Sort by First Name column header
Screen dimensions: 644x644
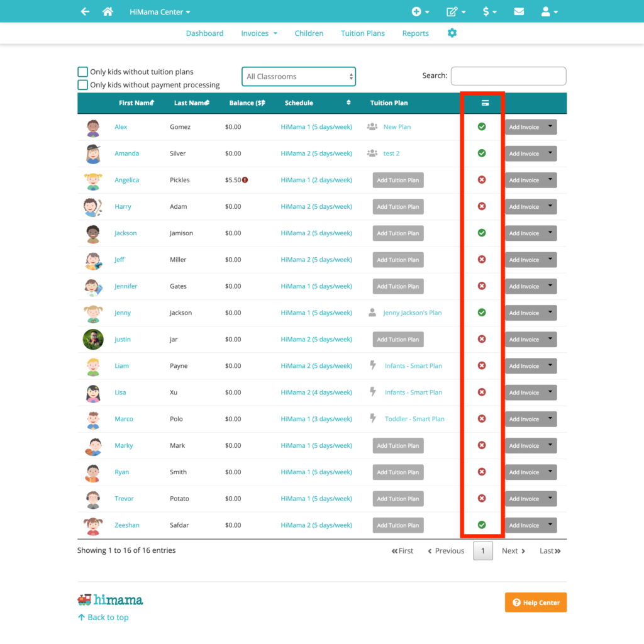(136, 103)
